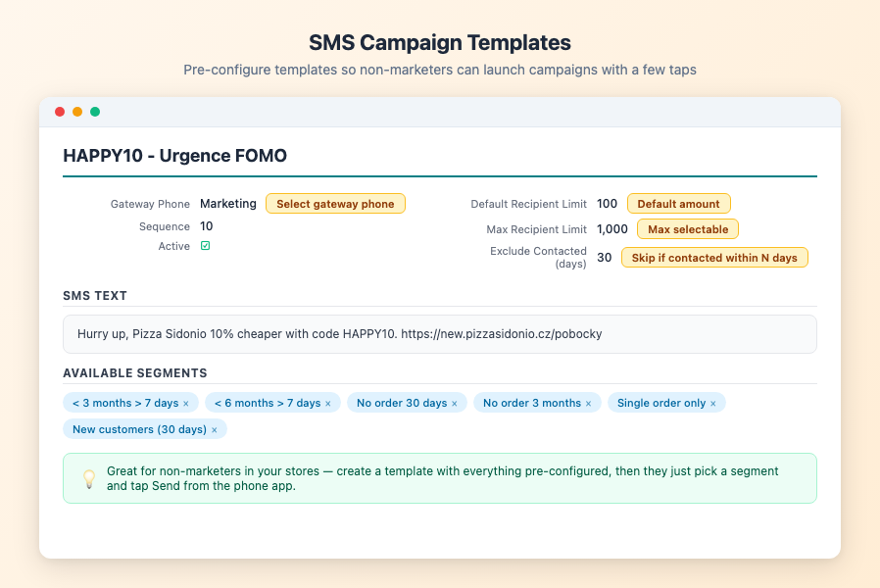Remove the 'New customers (30 days)' segment
The width and height of the screenshot is (880, 588).
coord(214,430)
